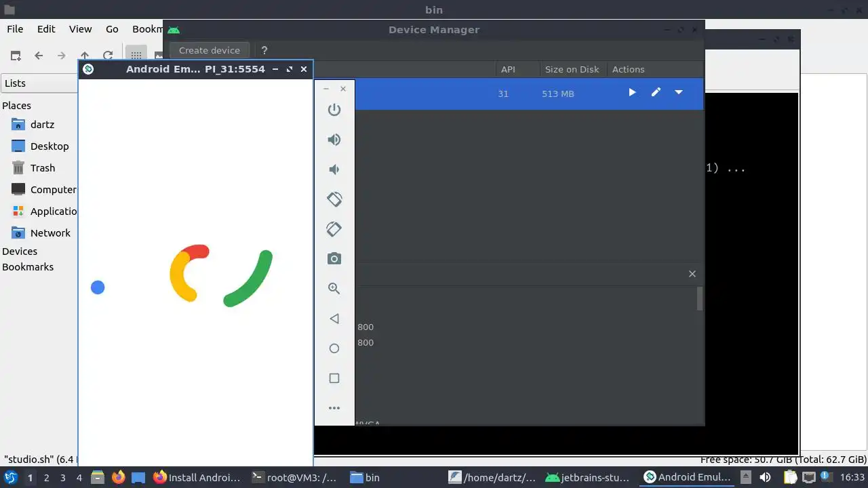Open View menu in file manager
868x488 pixels.
pos(80,29)
